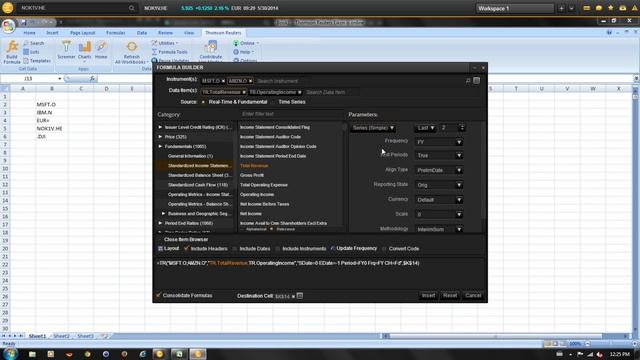Viewport: 640px width, 360px height.
Task: Click the Eikon search magnifier icon
Action: 131,8
